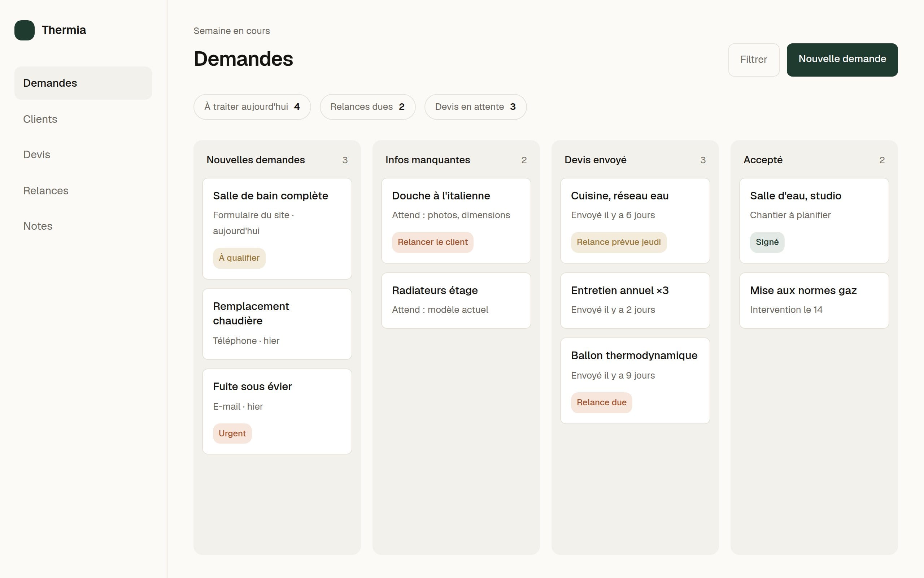
Task: Click the text Envoyé il y a 6 jours
Action: click(x=613, y=215)
